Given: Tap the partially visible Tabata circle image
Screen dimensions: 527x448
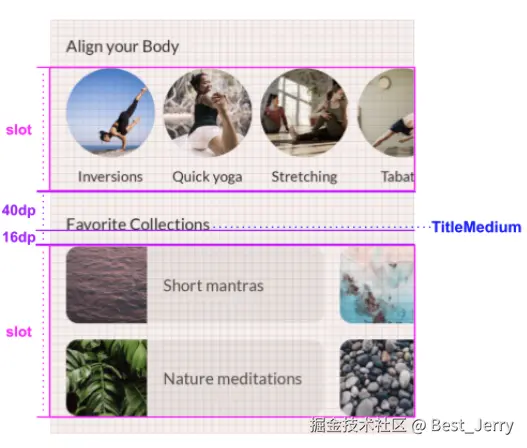Looking at the screenshot, I should (x=386, y=113).
